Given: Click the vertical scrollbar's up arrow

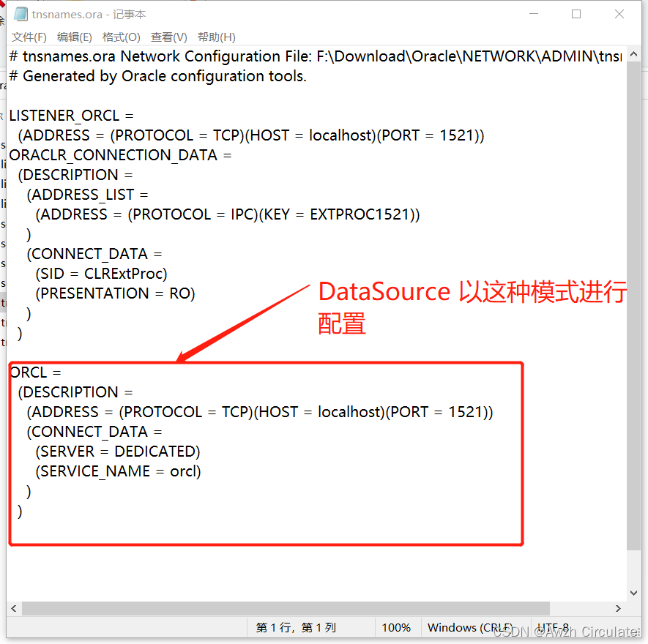Looking at the screenshot, I should pos(635,54).
